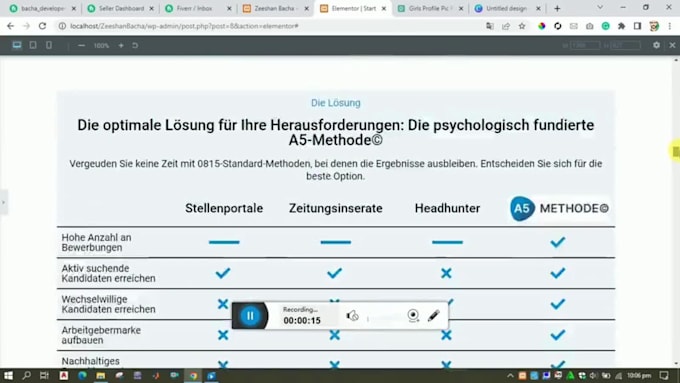The height and width of the screenshot is (383, 680).
Task: Close the responsive preview bar
Action: click(x=672, y=45)
